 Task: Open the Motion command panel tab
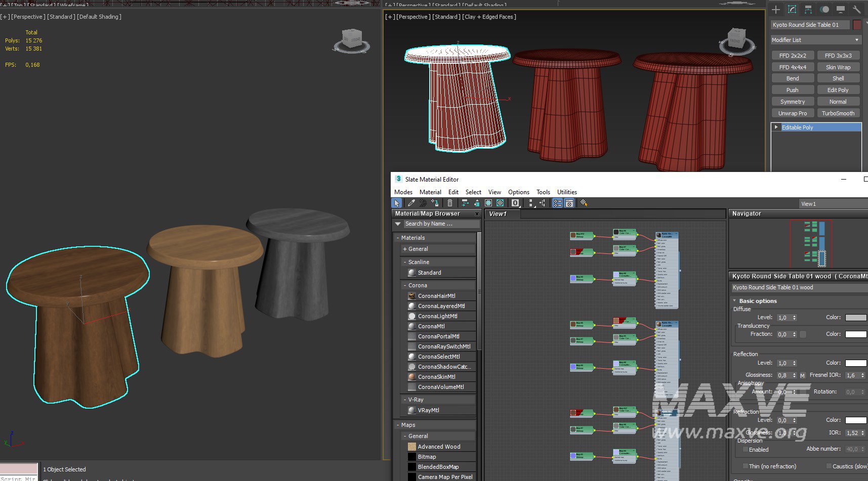coord(824,10)
